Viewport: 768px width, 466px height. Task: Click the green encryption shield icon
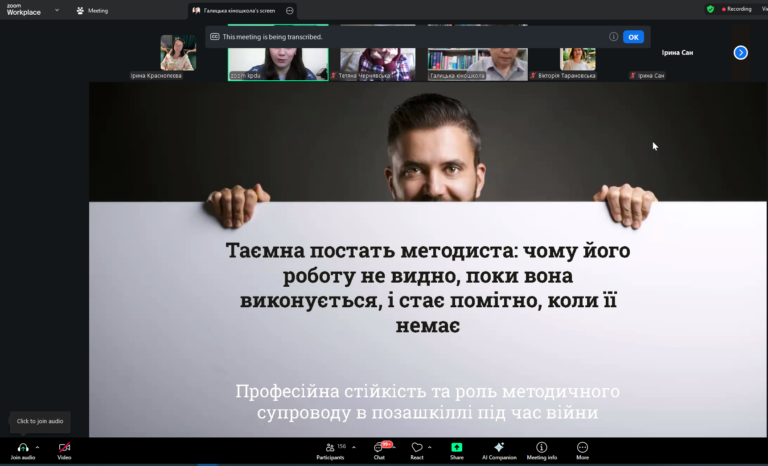(710, 9)
